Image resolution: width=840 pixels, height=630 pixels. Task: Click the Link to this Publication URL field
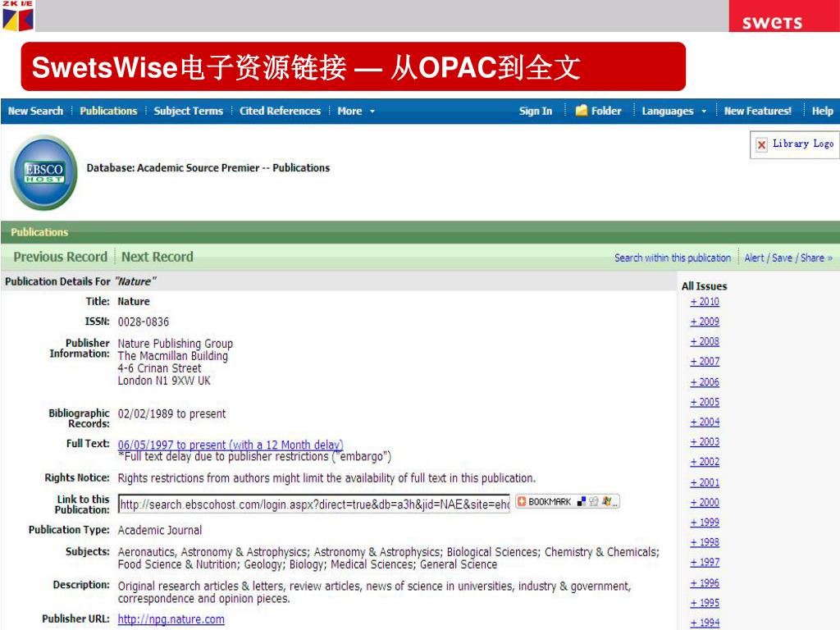(x=314, y=504)
